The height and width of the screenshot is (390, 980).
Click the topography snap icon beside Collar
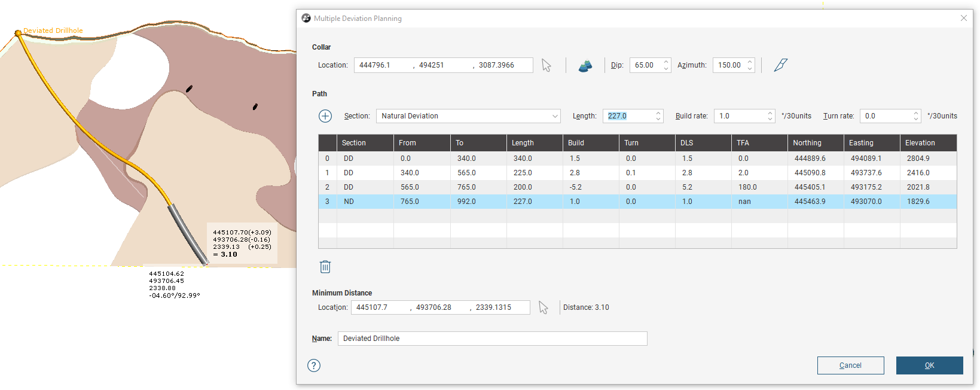[x=585, y=66]
